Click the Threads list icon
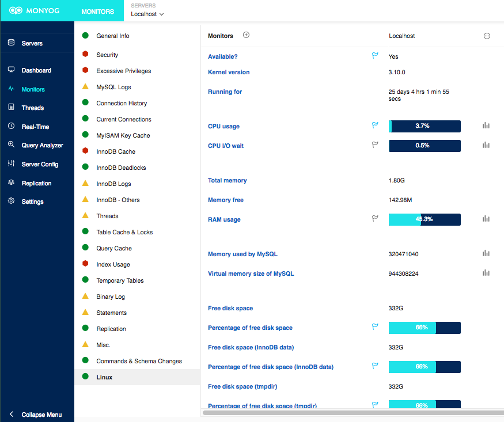 point(12,107)
